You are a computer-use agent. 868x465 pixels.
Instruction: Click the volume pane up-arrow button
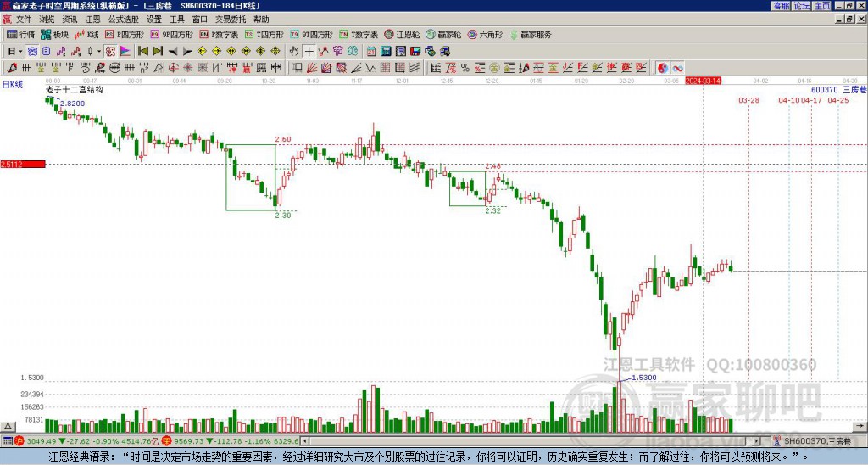(x=8, y=426)
